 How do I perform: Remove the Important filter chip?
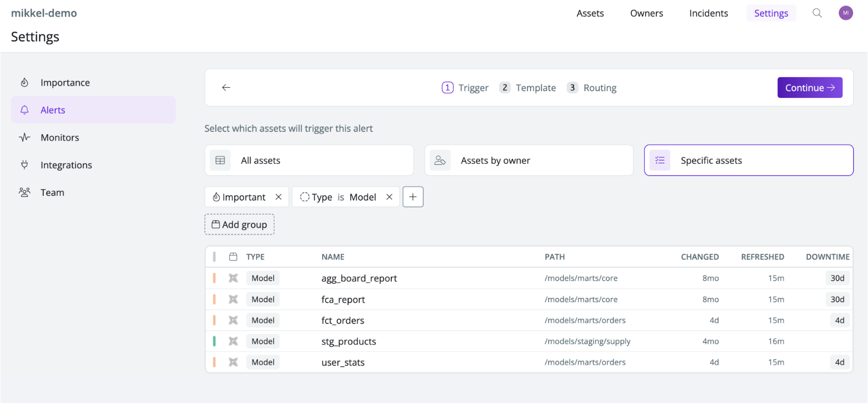278,197
